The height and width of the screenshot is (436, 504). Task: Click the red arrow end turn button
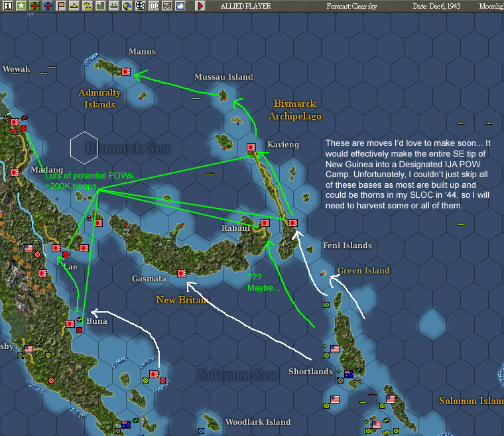200,6
